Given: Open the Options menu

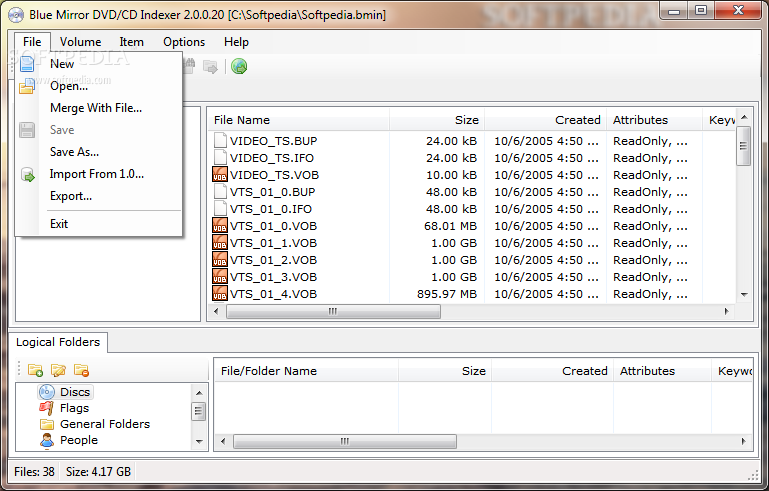Looking at the screenshot, I should coord(184,42).
